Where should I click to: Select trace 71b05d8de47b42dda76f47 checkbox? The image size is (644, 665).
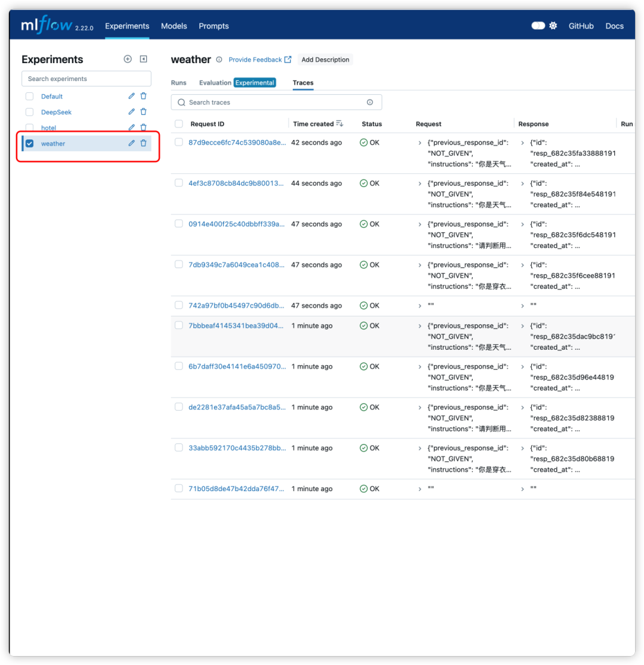pos(179,488)
